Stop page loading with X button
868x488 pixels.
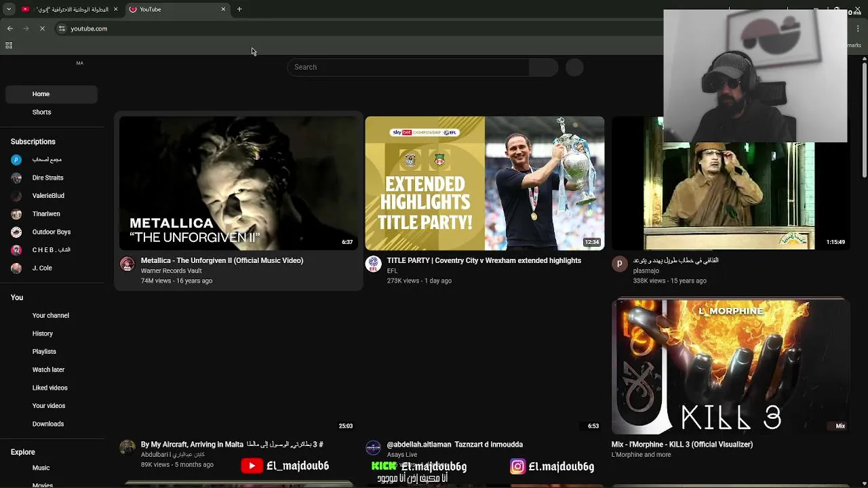42,28
